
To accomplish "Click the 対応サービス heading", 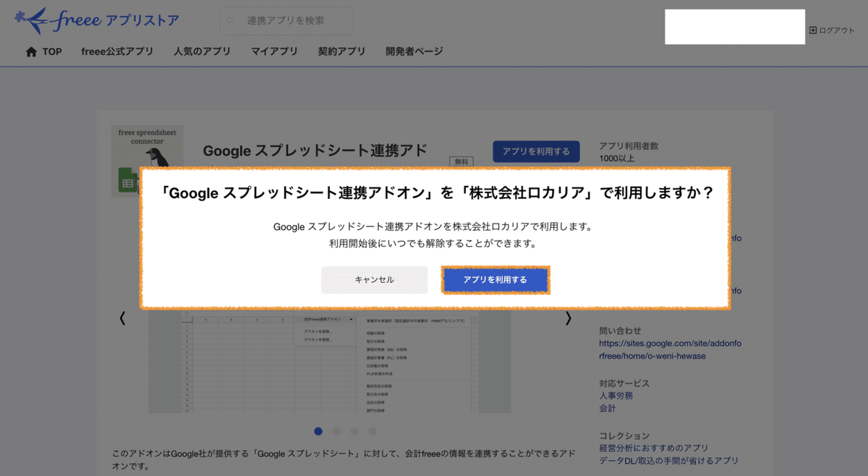I will 624,383.
